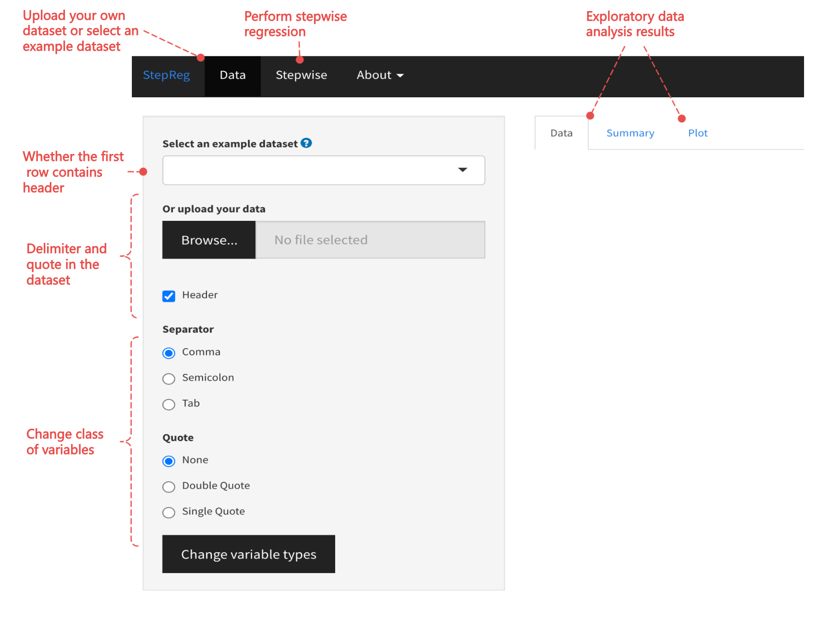Uncheck the Header checkbox
The image size is (840, 639).
coord(169,296)
